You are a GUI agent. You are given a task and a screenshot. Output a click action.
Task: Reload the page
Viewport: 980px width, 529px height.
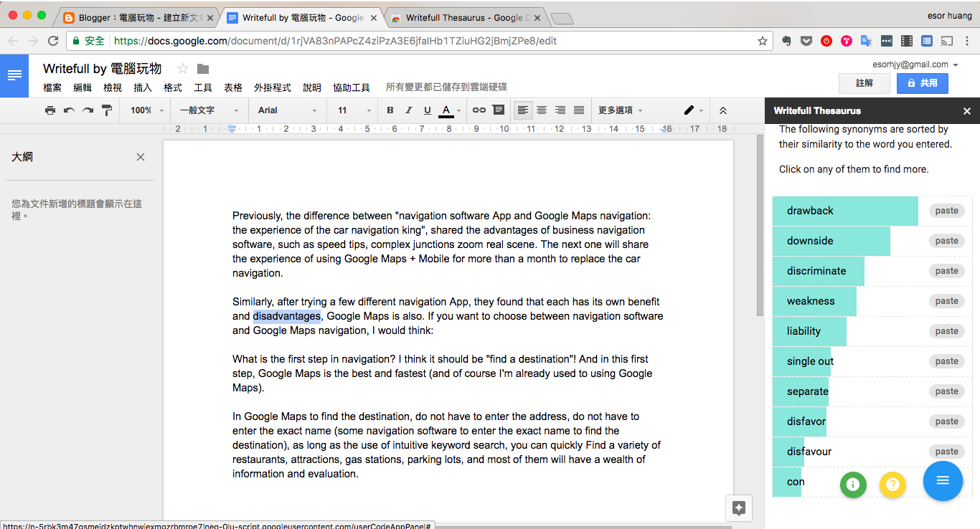[52, 41]
